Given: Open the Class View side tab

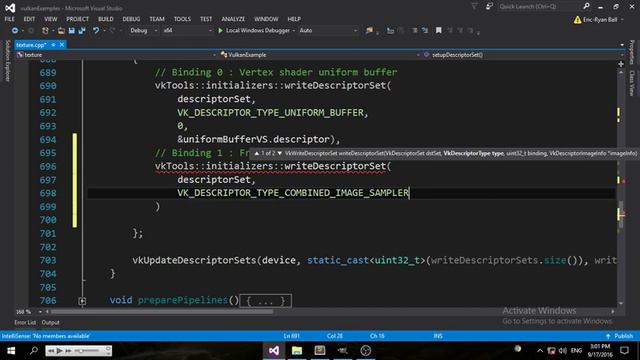Looking at the screenshot, I should pyautogui.click(x=632, y=83).
